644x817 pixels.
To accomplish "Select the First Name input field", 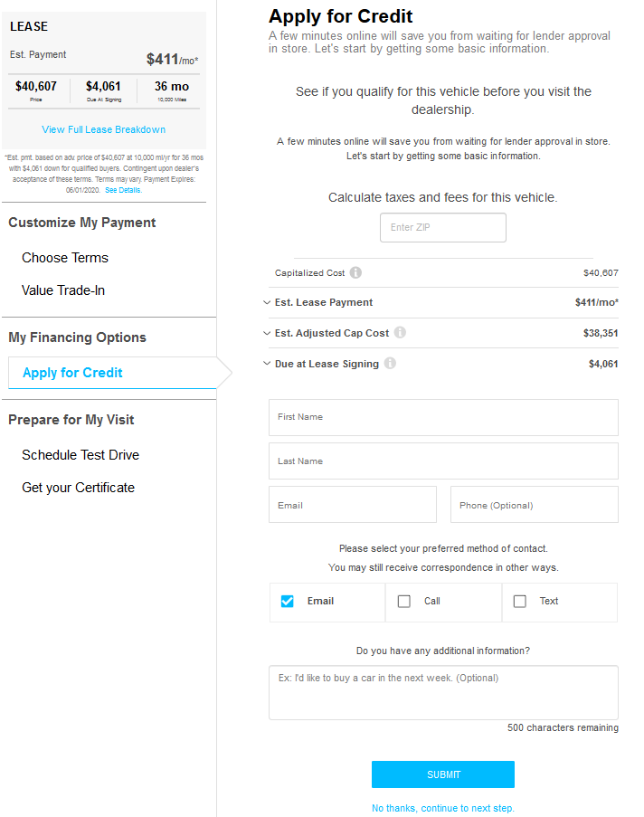I will click(x=443, y=417).
